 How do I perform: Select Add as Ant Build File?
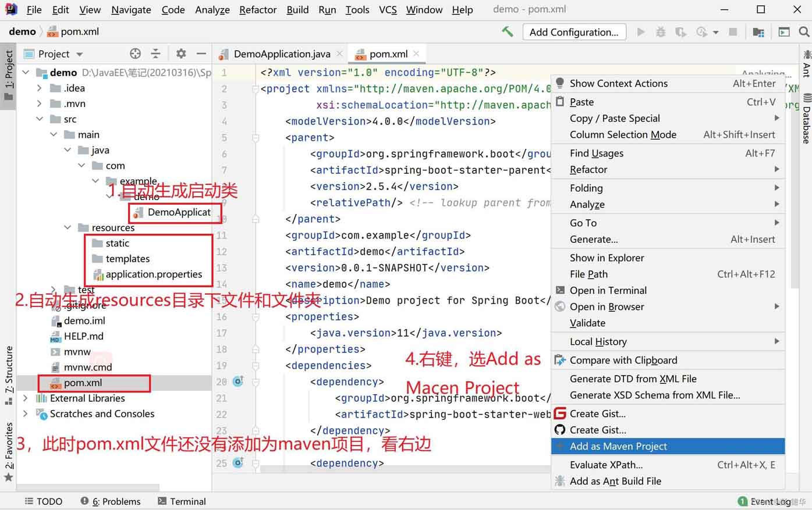click(x=668, y=481)
